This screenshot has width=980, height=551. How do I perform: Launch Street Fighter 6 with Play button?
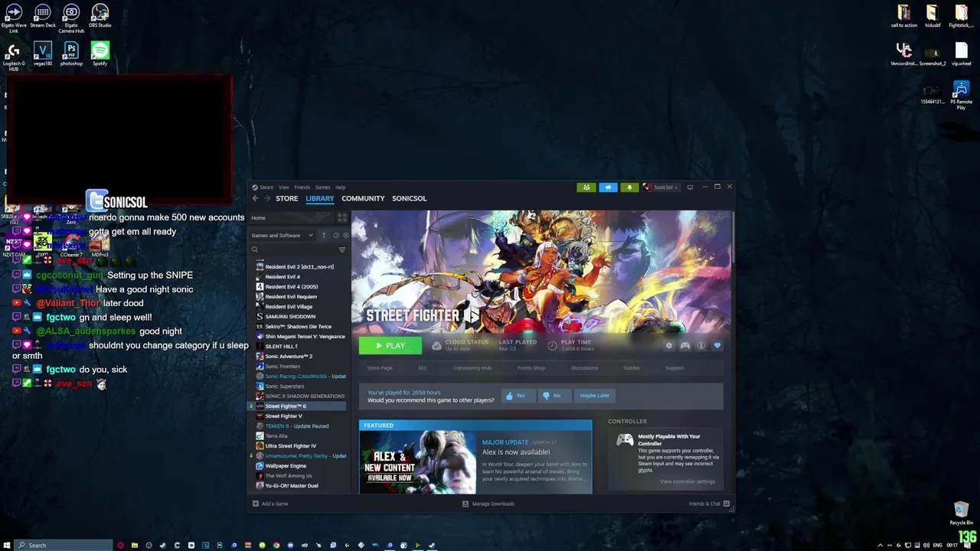[x=390, y=346]
